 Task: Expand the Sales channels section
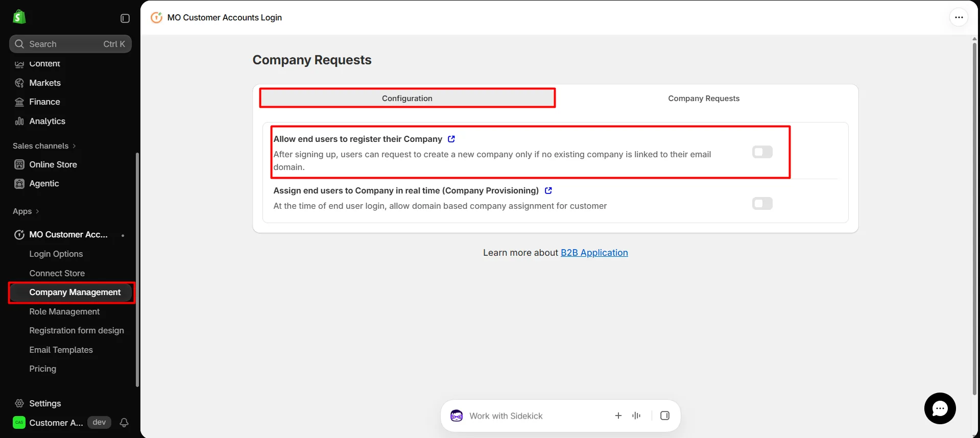(x=44, y=146)
